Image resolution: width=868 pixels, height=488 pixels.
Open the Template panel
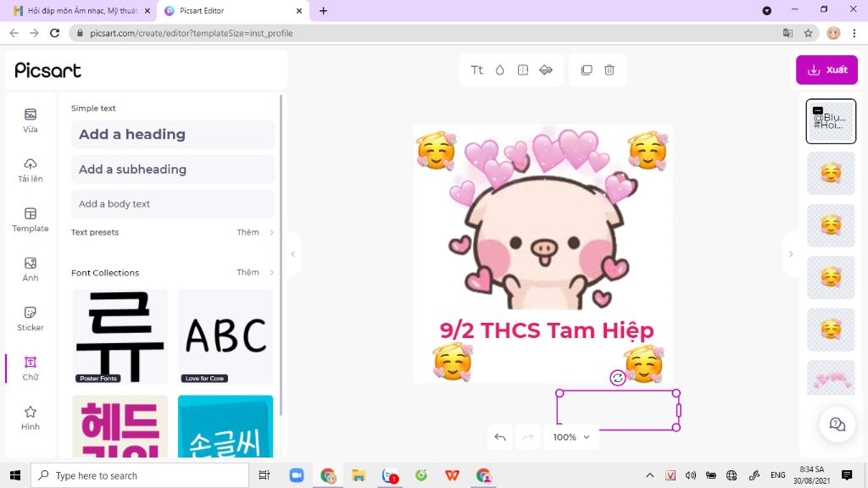[x=31, y=219]
